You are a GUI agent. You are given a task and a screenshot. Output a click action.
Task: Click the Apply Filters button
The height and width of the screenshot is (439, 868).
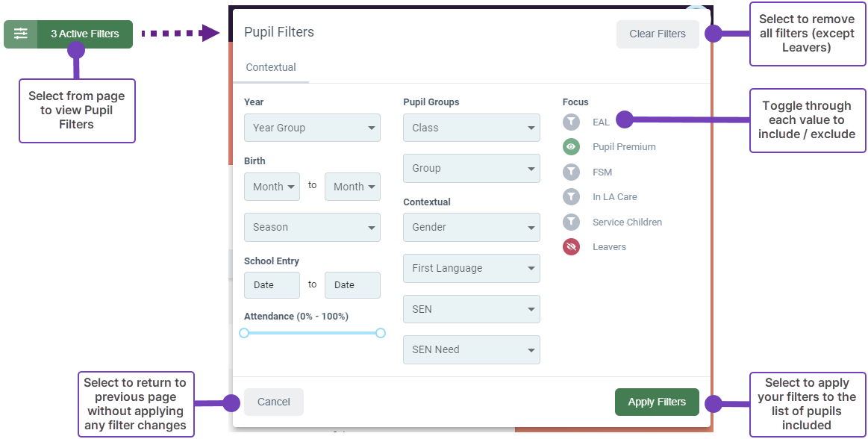pyautogui.click(x=656, y=402)
